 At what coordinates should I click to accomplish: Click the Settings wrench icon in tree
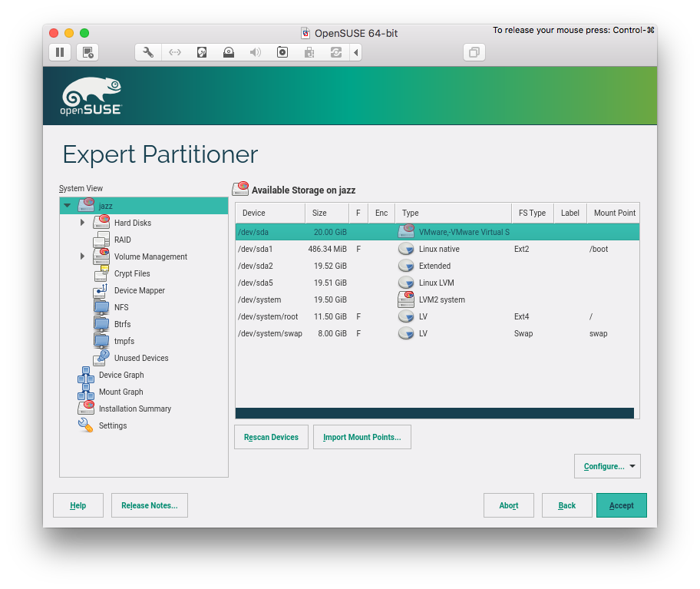(85, 425)
